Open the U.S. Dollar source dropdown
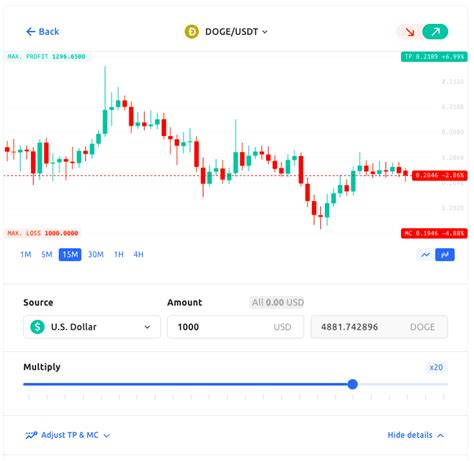The width and height of the screenshot is (474, 461). (92, 327)
